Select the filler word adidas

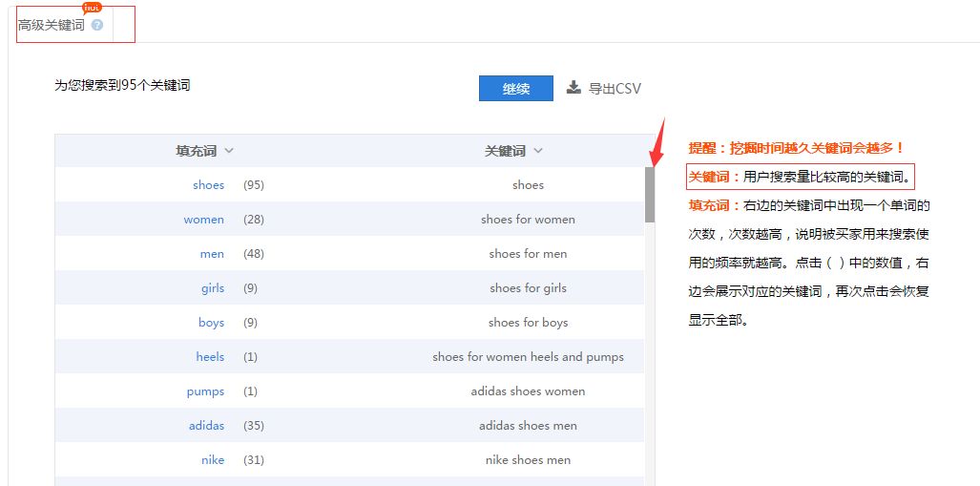[206, 425]
